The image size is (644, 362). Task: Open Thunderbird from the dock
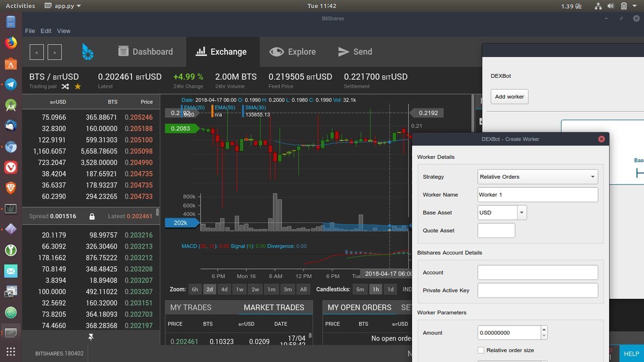coord(11,126)
